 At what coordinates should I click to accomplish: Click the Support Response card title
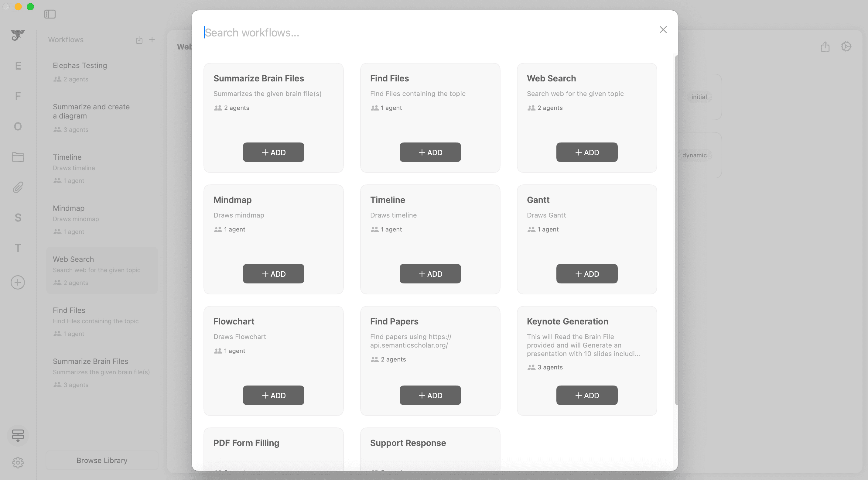(x=408, y=443)
